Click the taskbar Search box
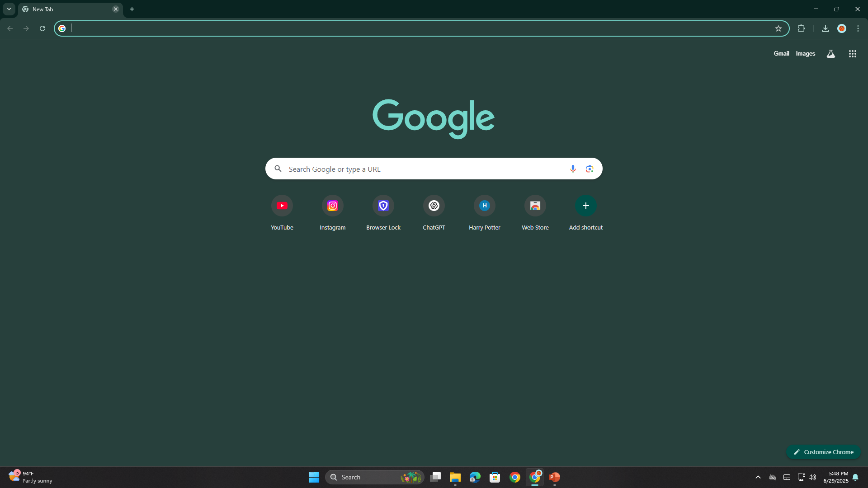The height and width of the screenshot is (488, 868). pyautogui.click(x=375, y=477)
